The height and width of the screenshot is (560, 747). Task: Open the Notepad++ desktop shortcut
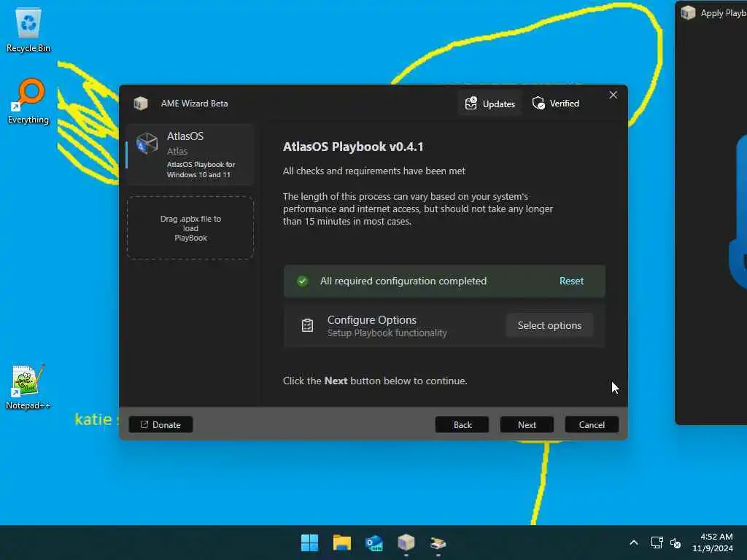pyautogui.click(x=28, y=386)
